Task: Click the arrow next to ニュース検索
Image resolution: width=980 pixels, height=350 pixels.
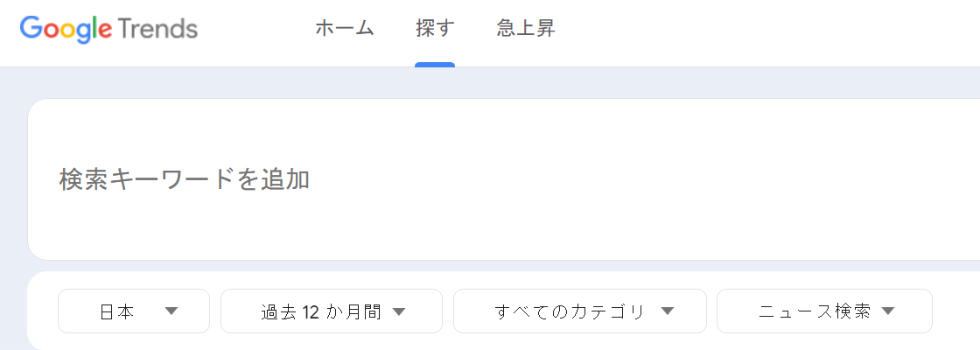Action: pyautogui.click(x=887, y=311)
